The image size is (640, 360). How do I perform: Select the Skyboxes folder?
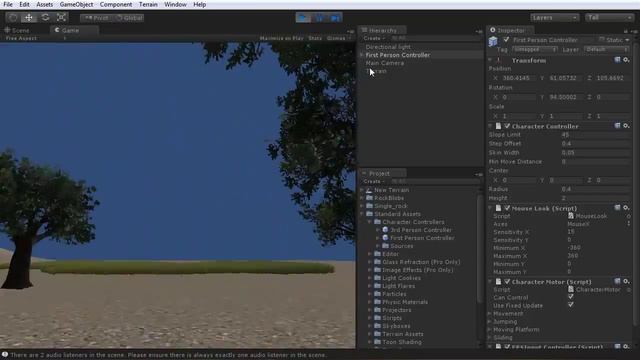396,326
